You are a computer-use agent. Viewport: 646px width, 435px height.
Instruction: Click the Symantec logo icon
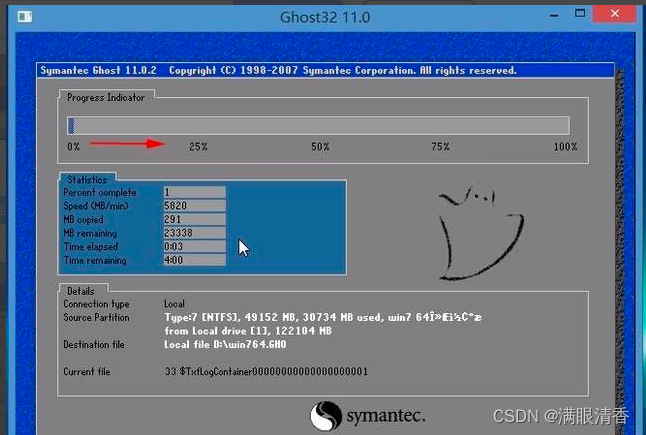(326, 416)
